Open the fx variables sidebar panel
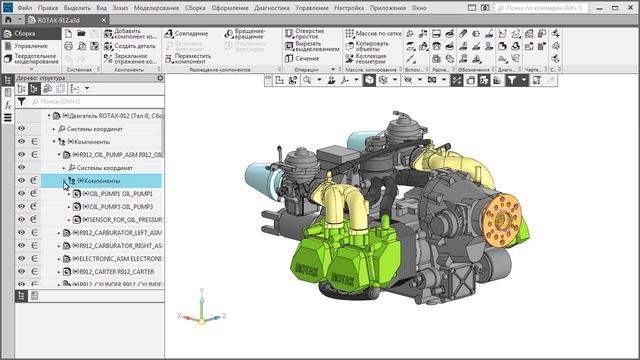The image size is (640, 360). (8, 105)
